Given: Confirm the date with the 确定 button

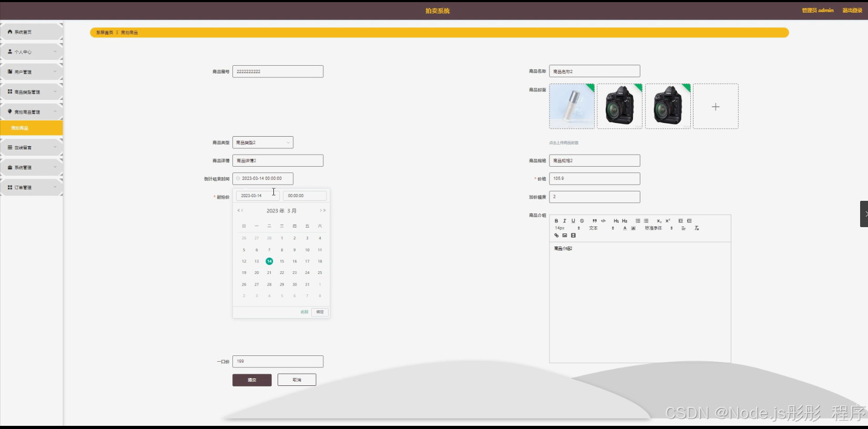Looking at the screenshot, I should coord(320,312).
